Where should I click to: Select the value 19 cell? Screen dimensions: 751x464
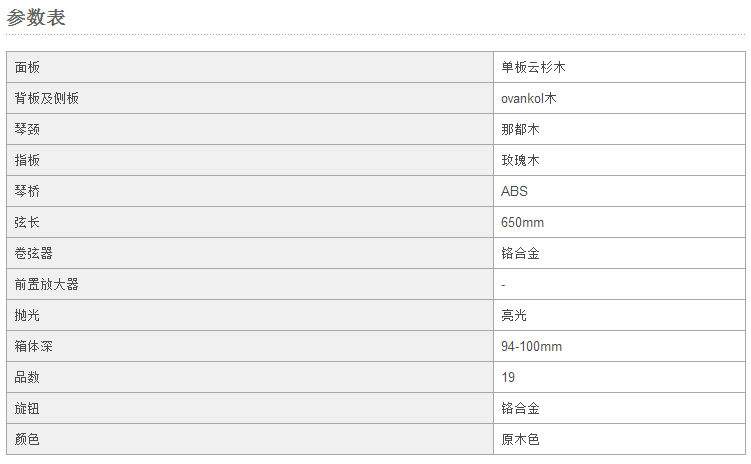(x=619, y=377)
